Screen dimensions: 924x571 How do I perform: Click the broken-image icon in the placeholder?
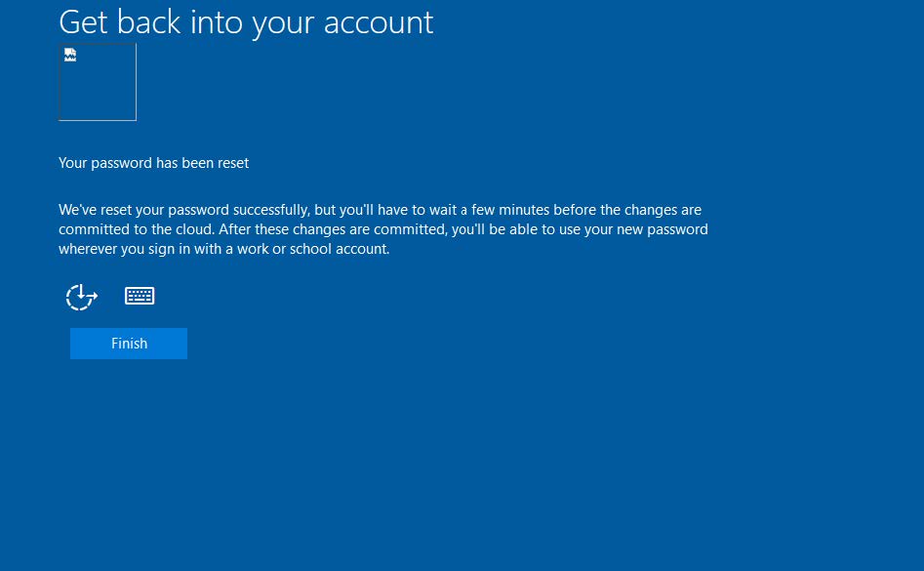pyautogui.click(x=69, y=55)
